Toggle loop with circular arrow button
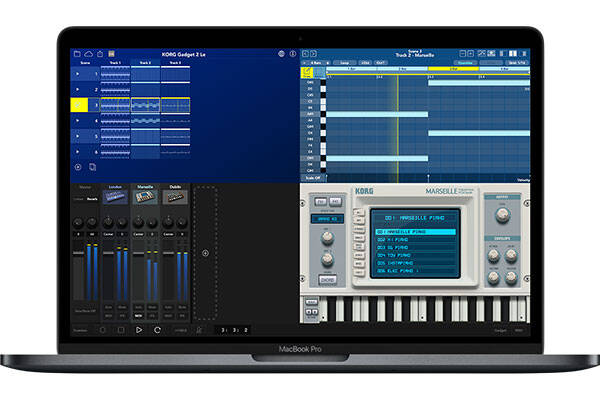This screenshot has height=400, width=600. pyautogui.click(x=157, y=330)
